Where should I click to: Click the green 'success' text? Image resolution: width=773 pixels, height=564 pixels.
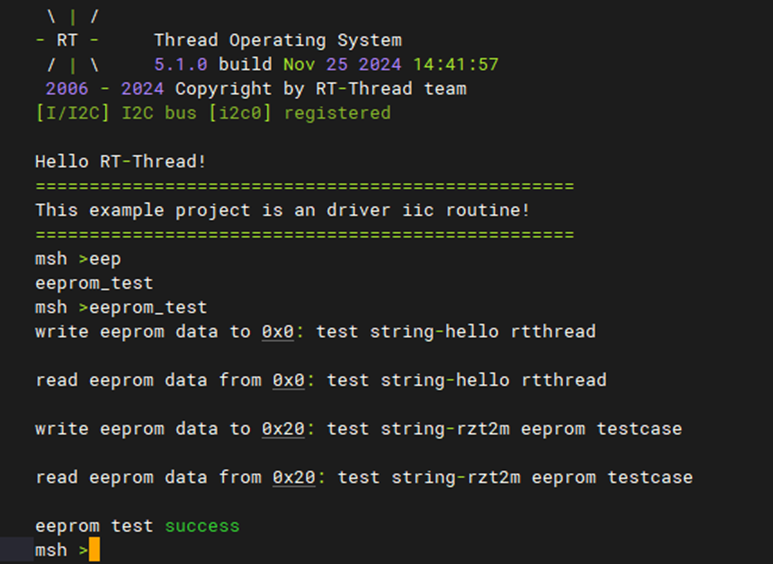(202, 526)
